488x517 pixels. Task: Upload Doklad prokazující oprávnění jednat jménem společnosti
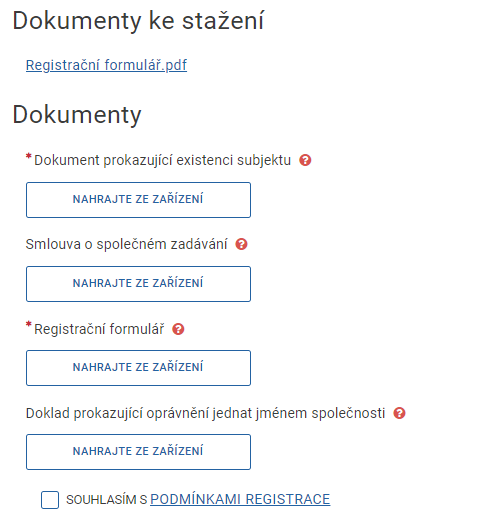click(138, 452)
